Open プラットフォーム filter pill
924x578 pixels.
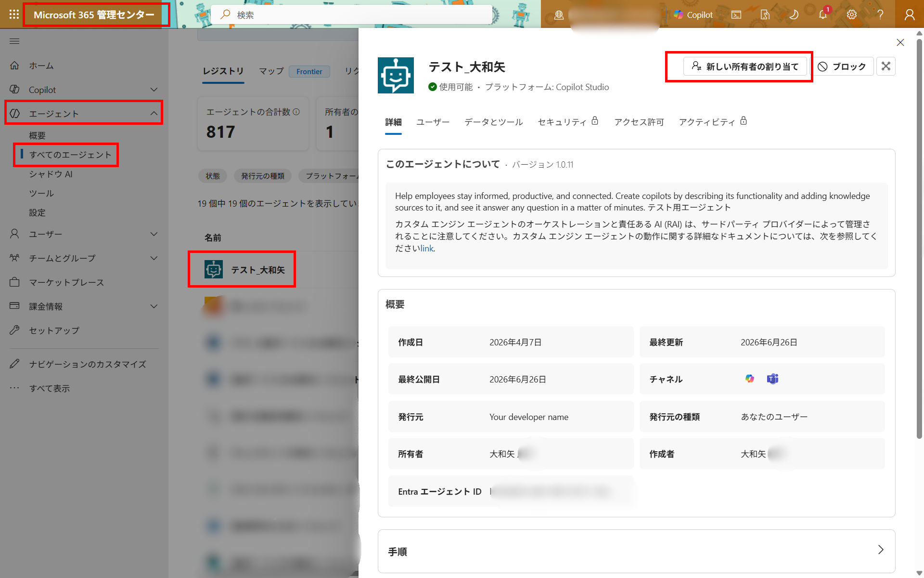330,176
